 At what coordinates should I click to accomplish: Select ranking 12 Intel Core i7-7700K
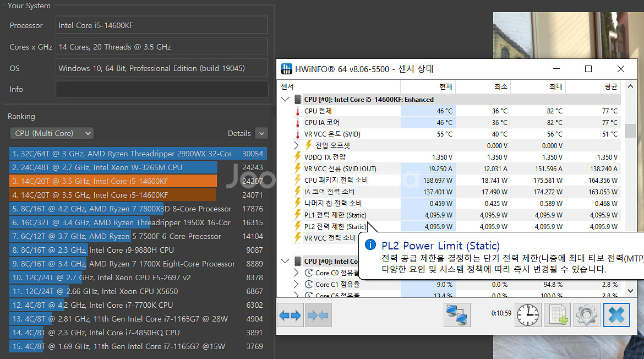click(x=138, y=305)
